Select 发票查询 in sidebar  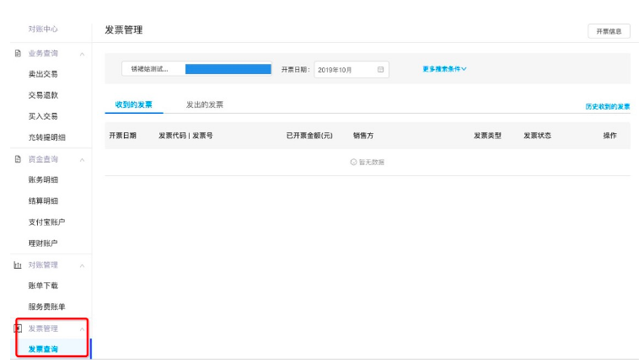coord(43,349)
